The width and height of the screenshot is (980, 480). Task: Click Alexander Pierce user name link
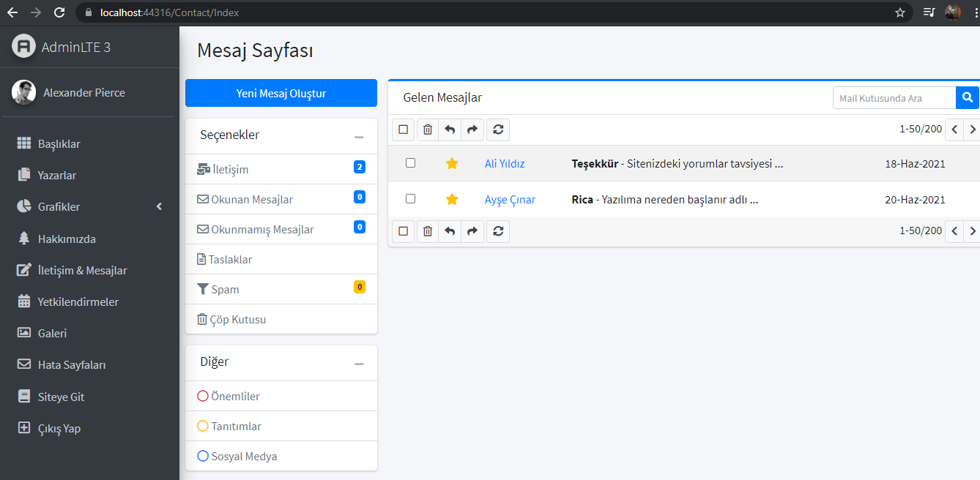coord(84,92)
